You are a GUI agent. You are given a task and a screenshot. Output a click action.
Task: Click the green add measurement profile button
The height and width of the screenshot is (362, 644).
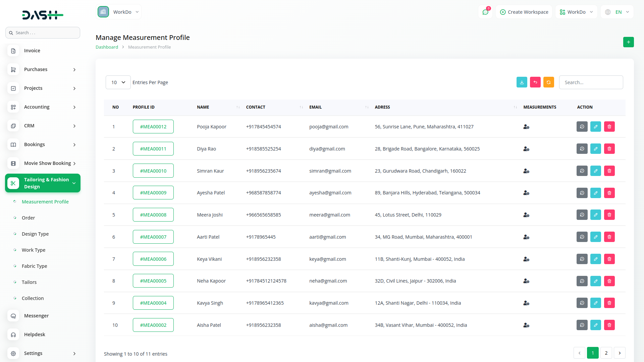(628, 42)
